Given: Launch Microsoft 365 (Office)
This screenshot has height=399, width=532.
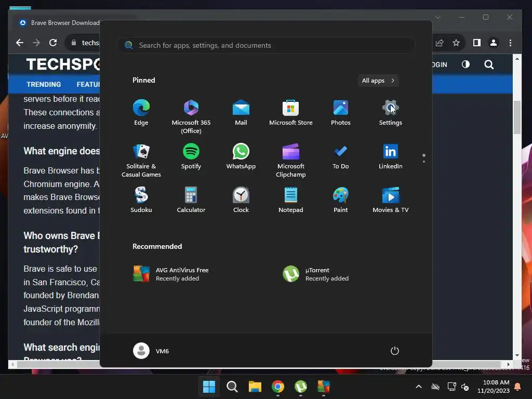Looking at the screenshot, I should (191, 116).
